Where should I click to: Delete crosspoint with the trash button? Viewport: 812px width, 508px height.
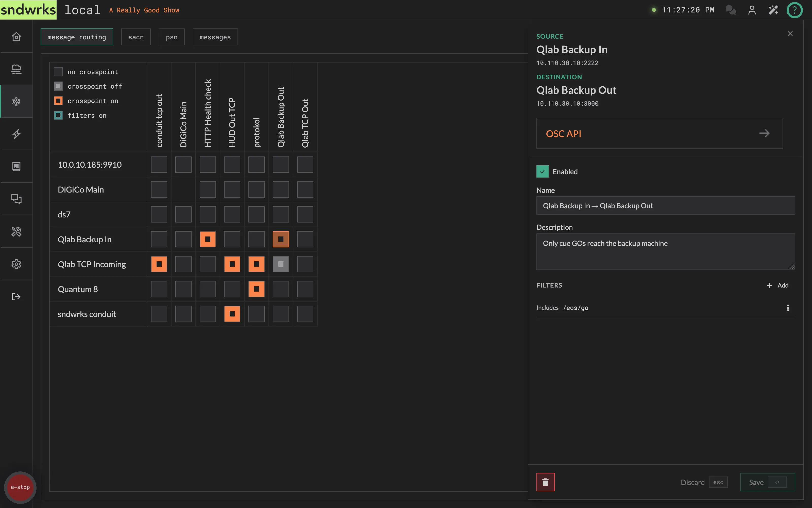pyautogui.click(x=545, y=482)
